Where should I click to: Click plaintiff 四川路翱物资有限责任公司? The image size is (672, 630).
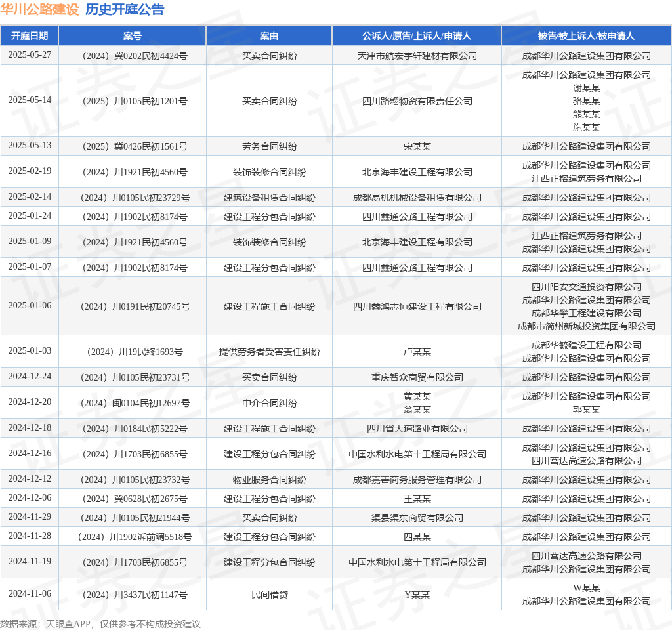point(417,101)
